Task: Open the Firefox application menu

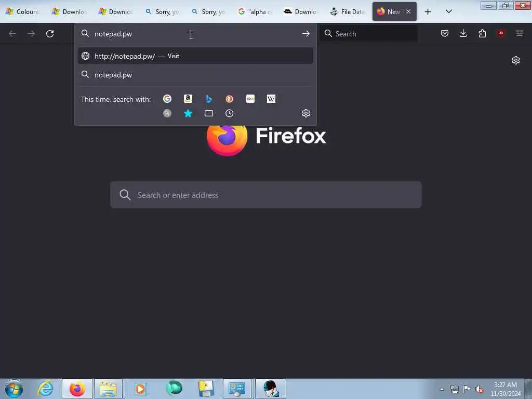Action: pos(519,33)
